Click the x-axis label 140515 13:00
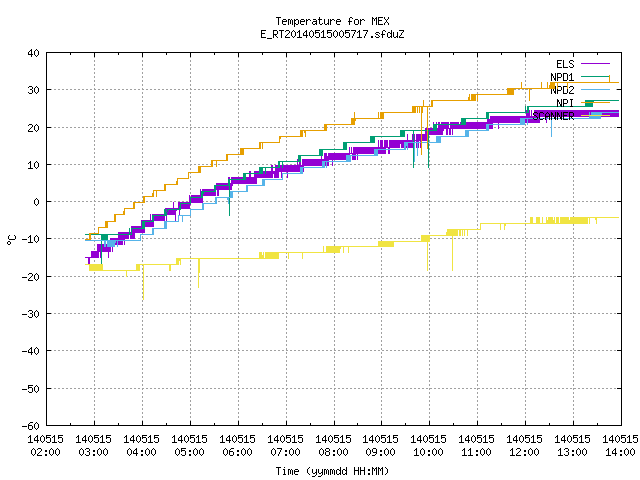Image resolution: width=640 pixels, height=480 pixels. [x=572, y=445]
